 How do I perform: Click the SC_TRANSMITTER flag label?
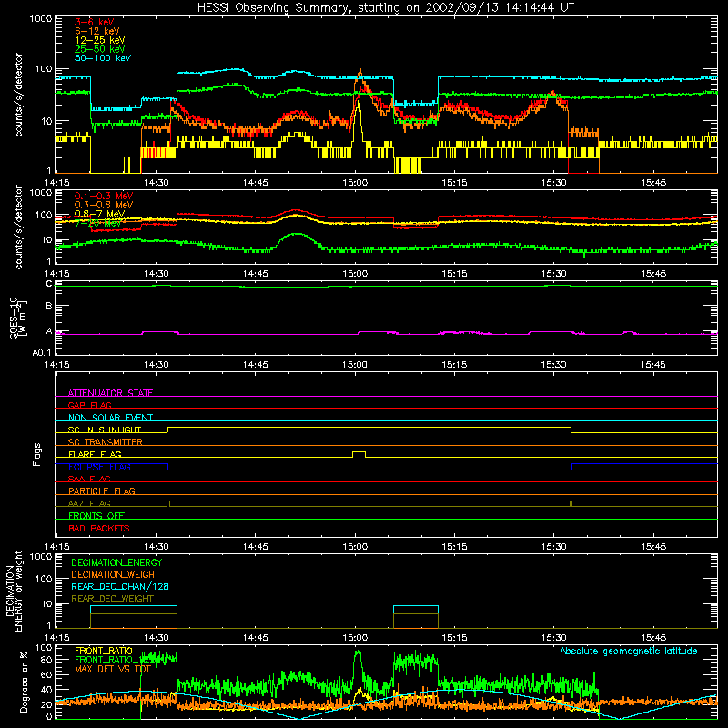coord(106,442)
